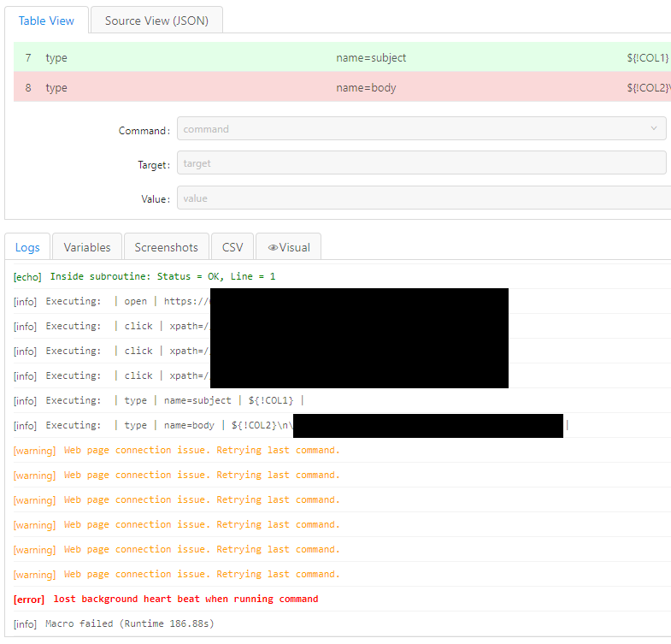Screen dimensions: 671x644
Task: Switch to the CSV tab
Action: click(x=232, y=247)
